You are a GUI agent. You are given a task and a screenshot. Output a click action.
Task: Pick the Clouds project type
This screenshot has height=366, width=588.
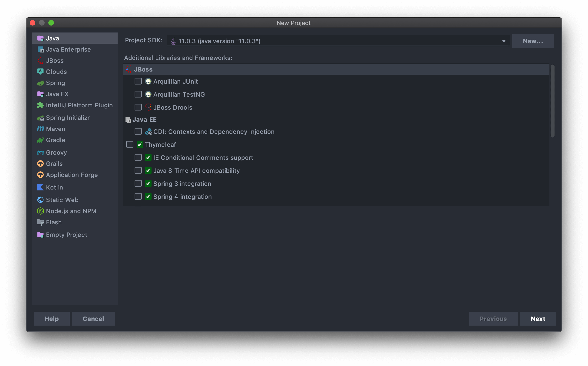pos(75,72)
